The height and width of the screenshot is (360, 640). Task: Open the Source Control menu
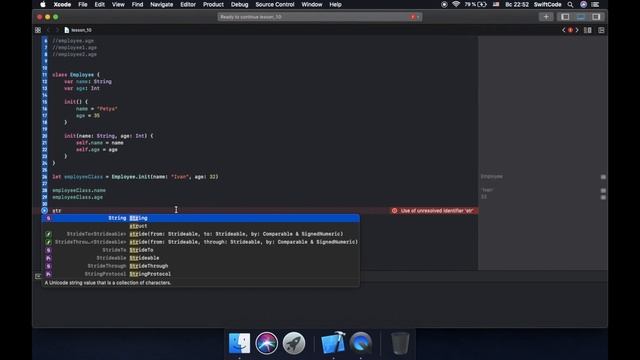275,4
